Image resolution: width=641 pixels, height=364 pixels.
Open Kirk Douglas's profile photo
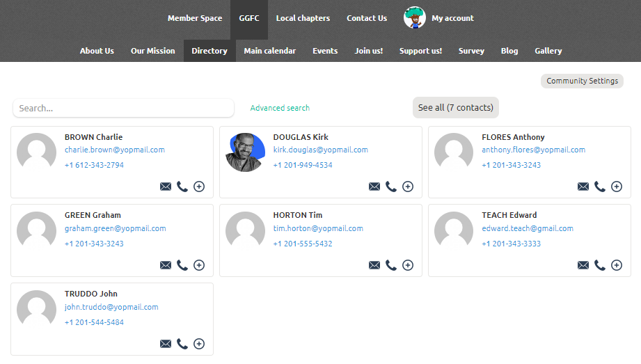(245, 152)
